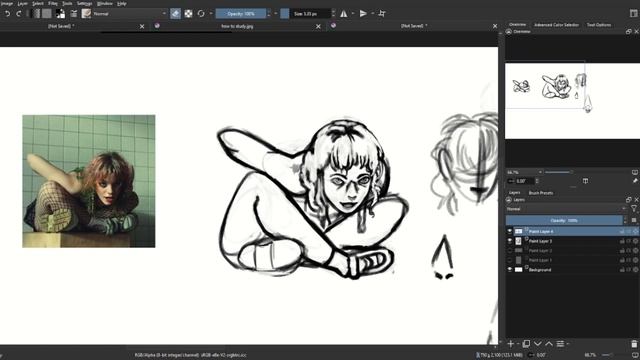Switch to Brush Presets docker tab
Screen dimensions: 640x360
(541, 193)
